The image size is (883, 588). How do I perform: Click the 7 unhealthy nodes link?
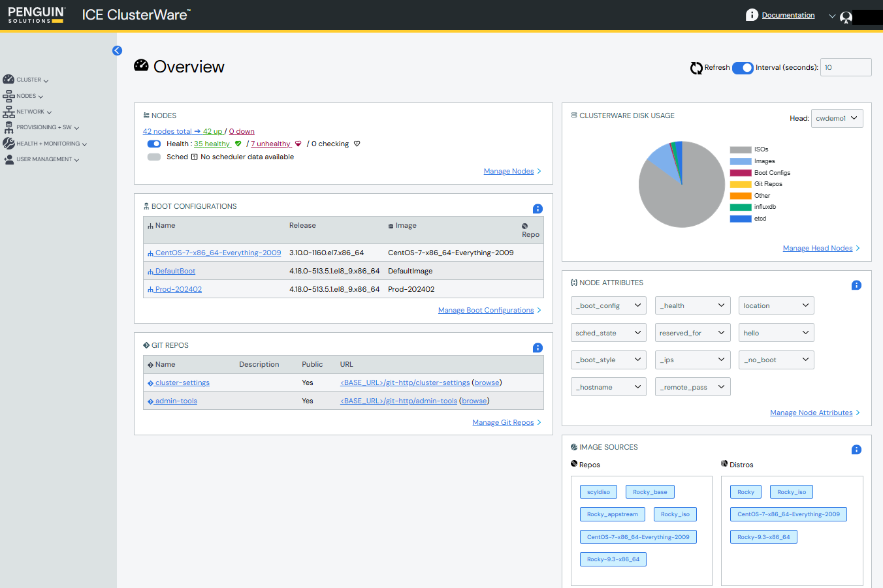[270, 144]
